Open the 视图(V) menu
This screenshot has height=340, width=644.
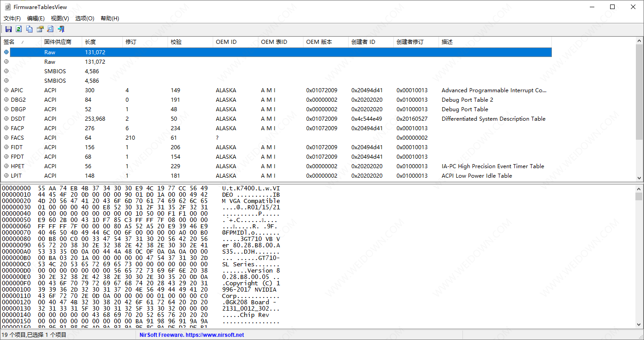click(x=60, y=19)
